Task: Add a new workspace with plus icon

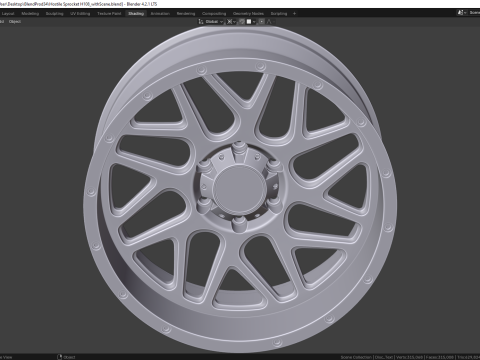Action: [294, 14]
